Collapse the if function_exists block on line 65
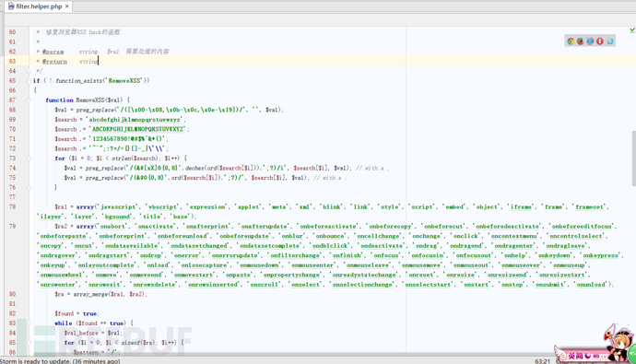636x364 pixels. click(x=29, y=81)
